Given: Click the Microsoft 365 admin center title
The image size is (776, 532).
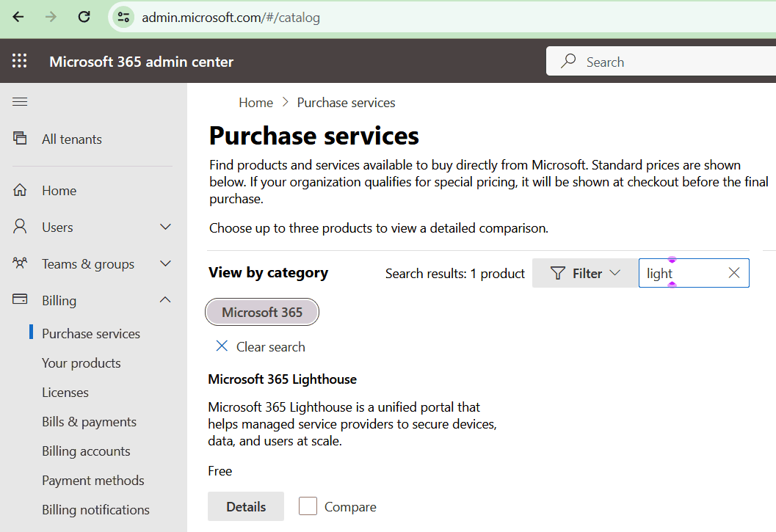Looking at the screenshot, I should click(141, 62).
